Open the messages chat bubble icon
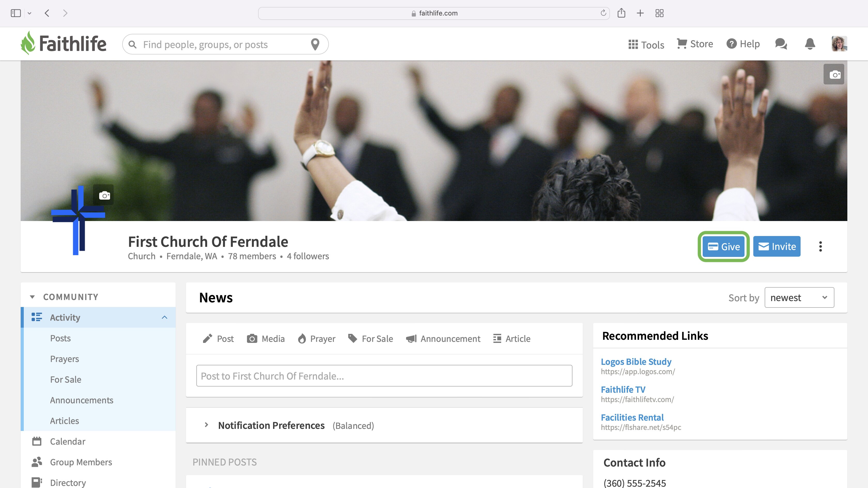Image resolution: width=868 pixels, height=488 pixels. 781,44
